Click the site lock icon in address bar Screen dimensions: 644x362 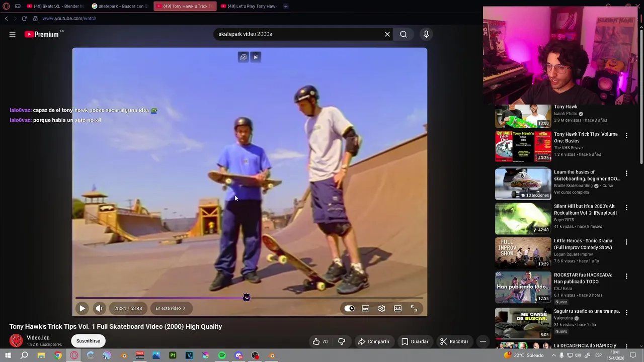35,19
